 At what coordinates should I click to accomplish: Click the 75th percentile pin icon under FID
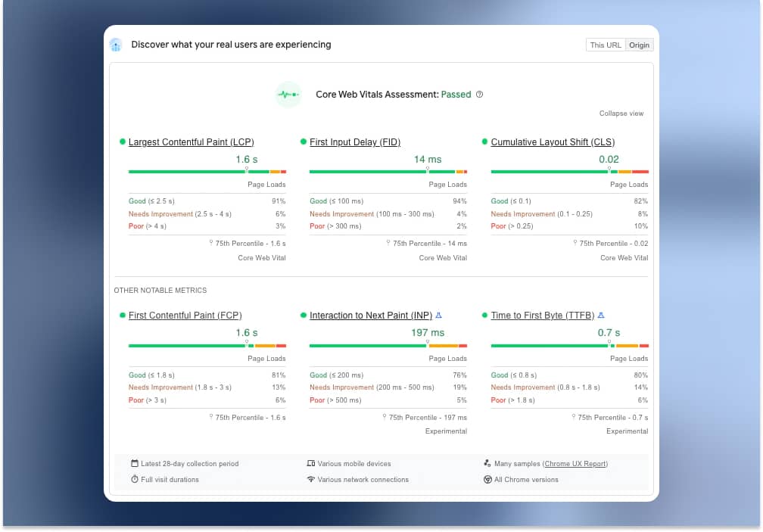tap(388, 243)
